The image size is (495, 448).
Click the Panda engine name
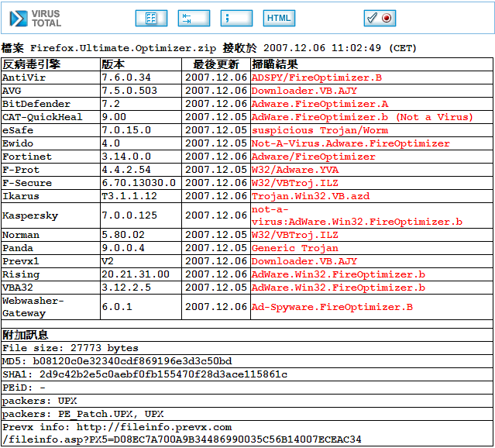point(18,248)
